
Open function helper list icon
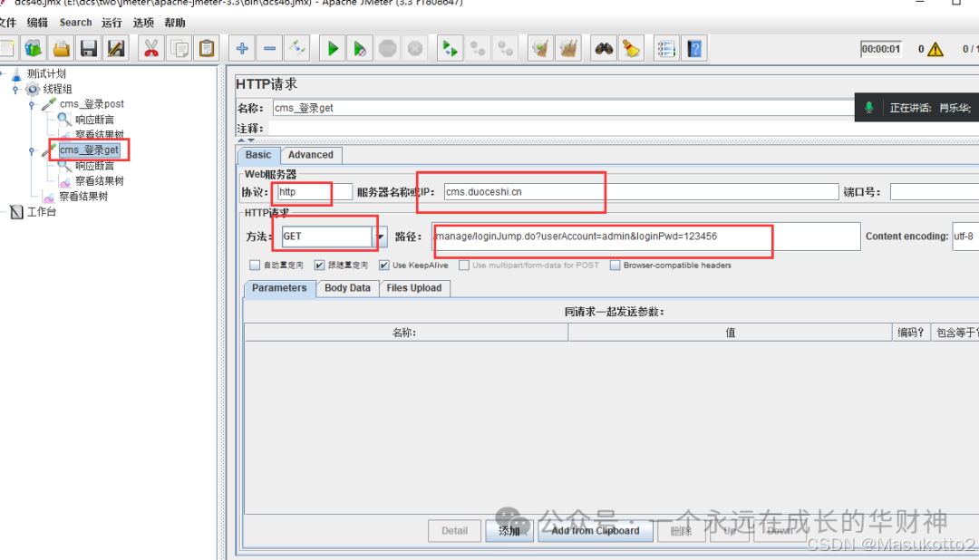tap(666, 48)
